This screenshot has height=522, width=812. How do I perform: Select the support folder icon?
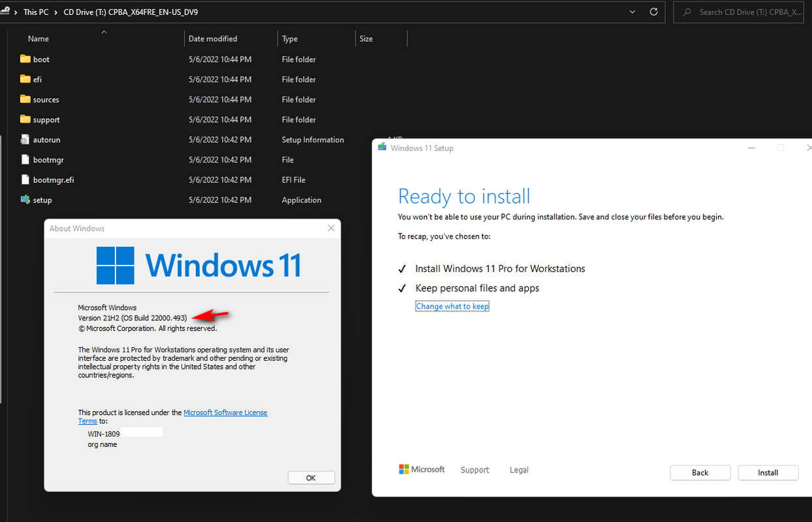click(x=25, y=119)
